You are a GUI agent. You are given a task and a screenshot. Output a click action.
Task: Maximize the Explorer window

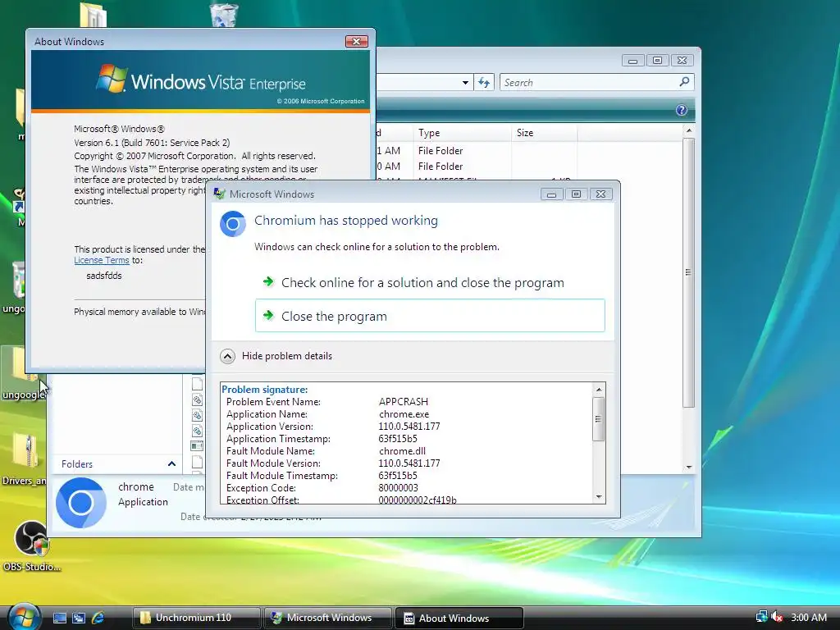point(657,61)
